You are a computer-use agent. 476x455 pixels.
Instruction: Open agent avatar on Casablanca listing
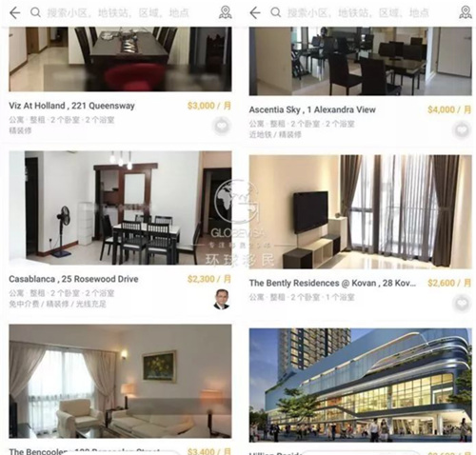222,299
